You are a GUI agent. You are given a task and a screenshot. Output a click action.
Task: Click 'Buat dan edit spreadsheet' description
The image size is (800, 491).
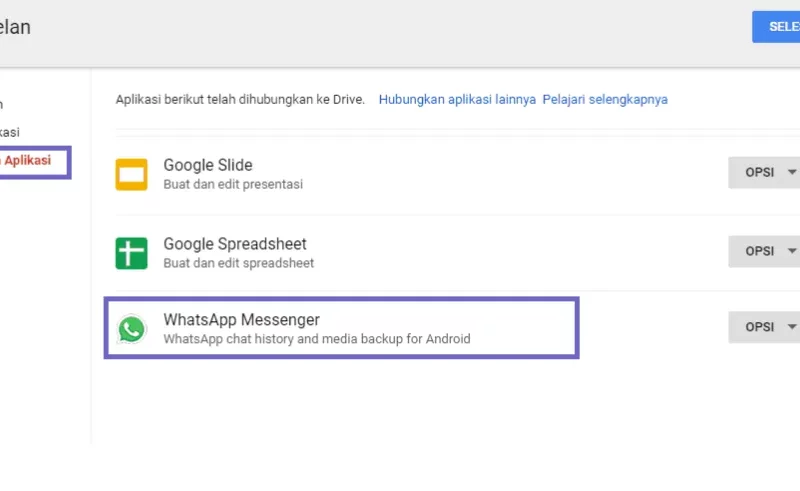(x=239, y=263)
